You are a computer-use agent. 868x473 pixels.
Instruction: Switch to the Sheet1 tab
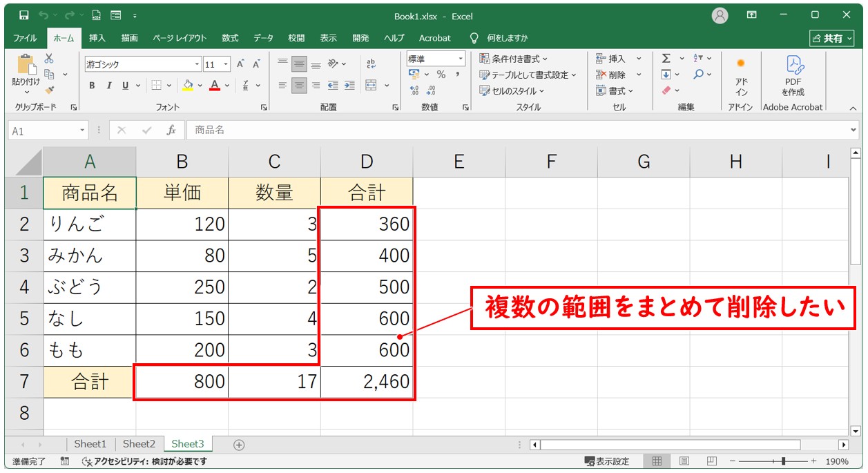point(90,444)
